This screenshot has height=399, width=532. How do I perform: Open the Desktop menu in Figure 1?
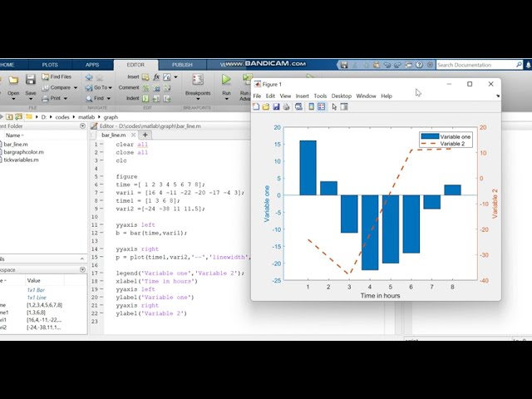coord(342,96)
